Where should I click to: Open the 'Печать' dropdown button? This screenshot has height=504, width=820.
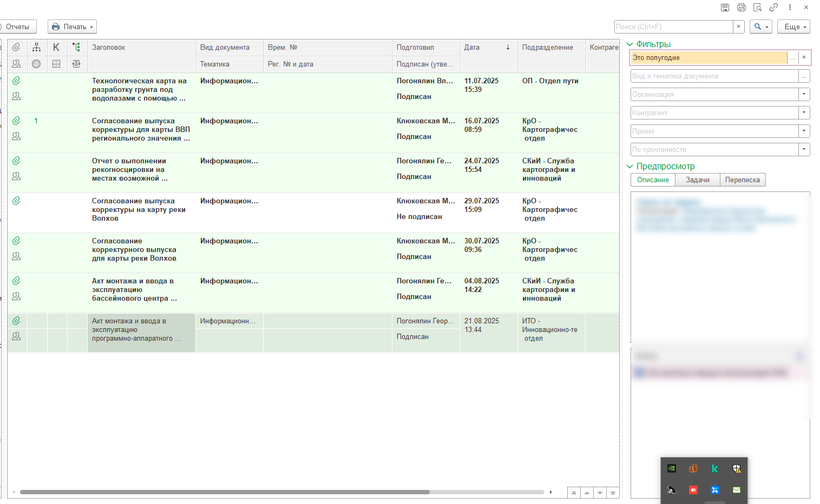pos(72,26)
